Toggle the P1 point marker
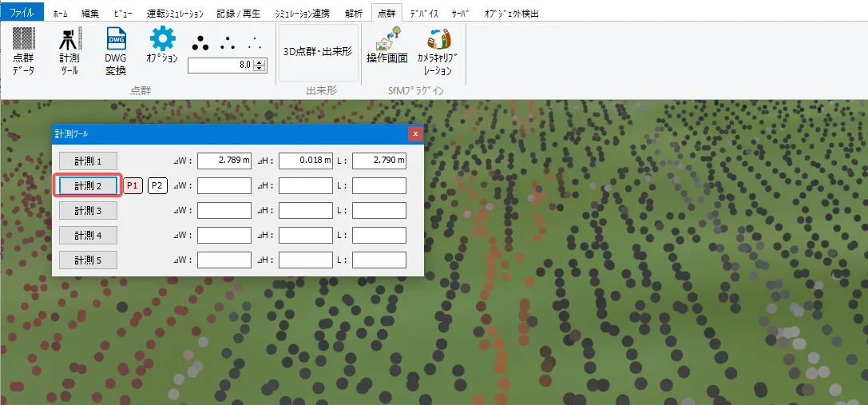 pos(133,185)
